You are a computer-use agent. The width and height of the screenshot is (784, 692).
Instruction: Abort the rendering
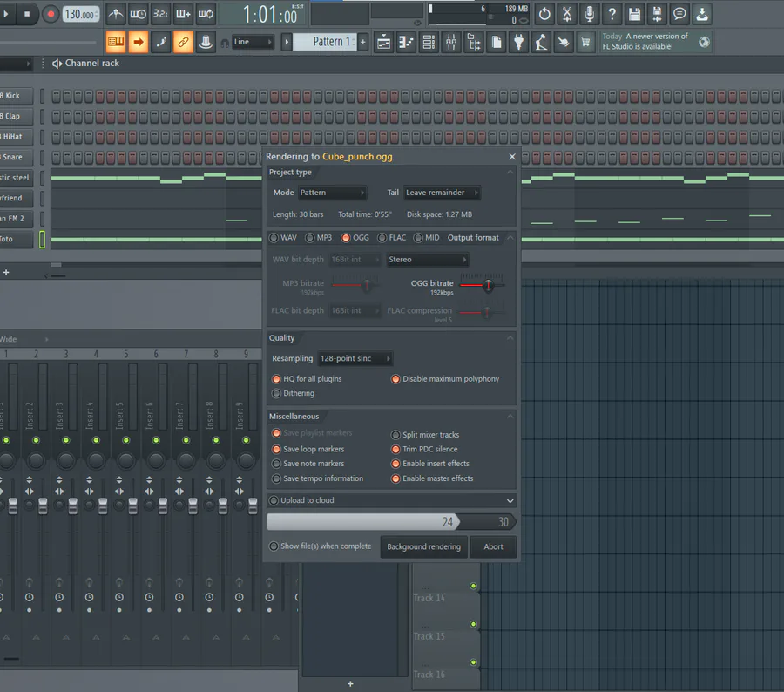(494, 547)
